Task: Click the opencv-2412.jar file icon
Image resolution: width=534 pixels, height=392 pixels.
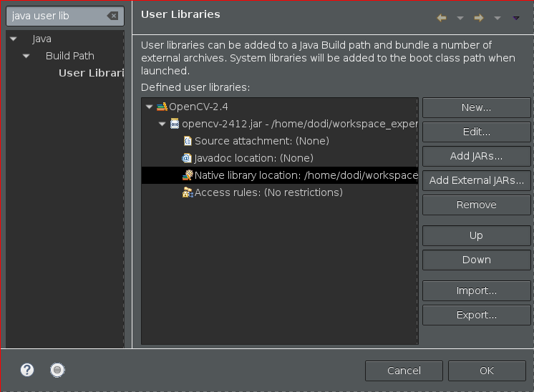Action: click(x=175, y=124)
